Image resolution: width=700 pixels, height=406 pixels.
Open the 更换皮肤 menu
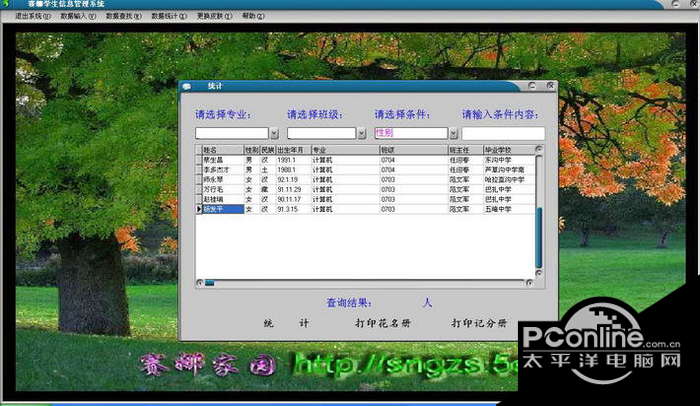(214, 16)
